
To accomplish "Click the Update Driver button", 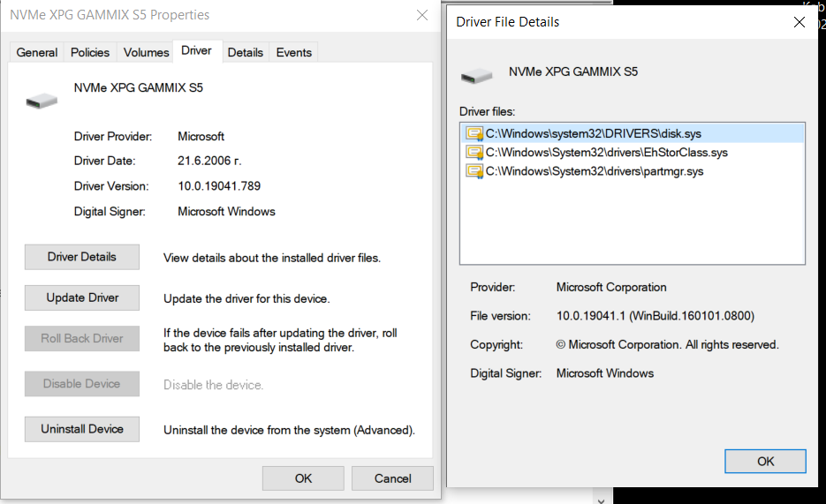I will [82, 297].
